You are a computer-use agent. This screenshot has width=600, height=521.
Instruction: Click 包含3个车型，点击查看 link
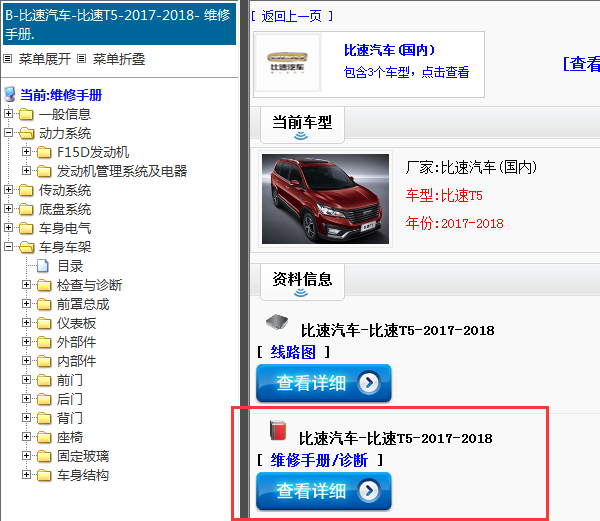coord(406,72)
